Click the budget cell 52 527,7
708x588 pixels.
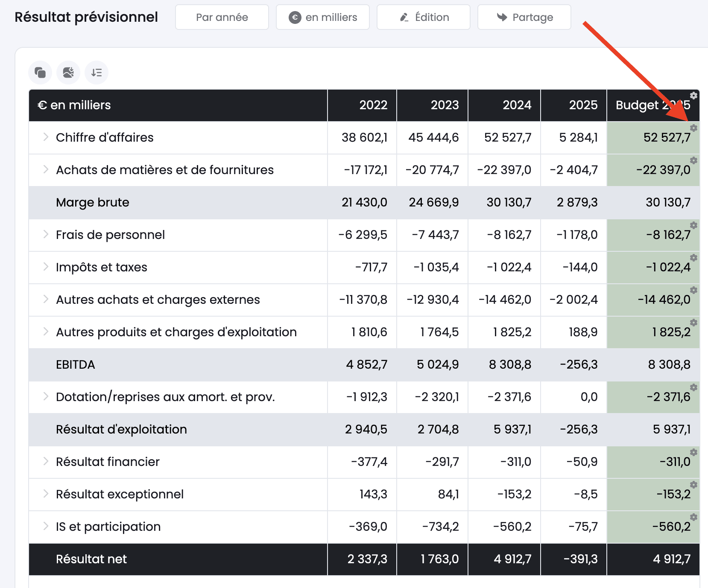pyautogui.click(x=653, y=137)
